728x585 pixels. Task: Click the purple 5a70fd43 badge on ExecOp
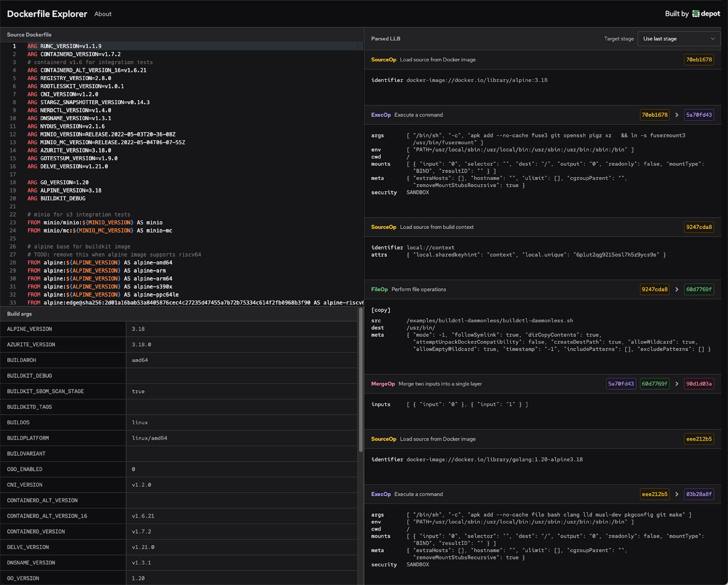click(x=699, y=115)
